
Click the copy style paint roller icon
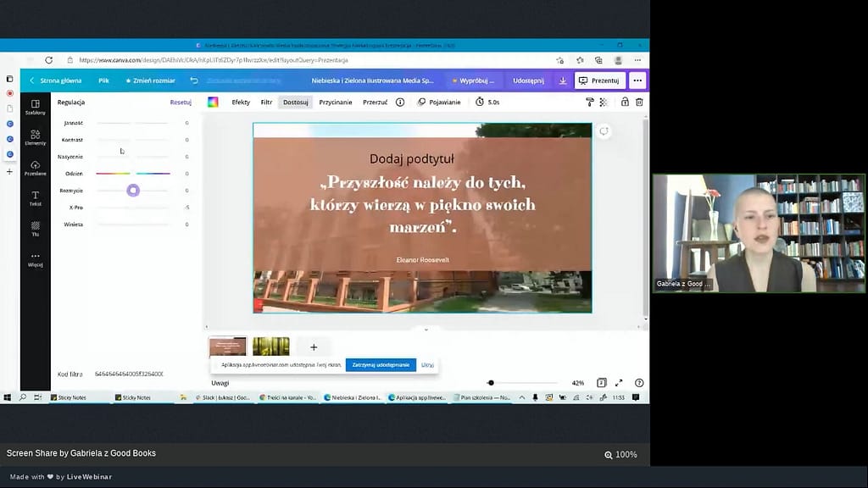(590, 102)
